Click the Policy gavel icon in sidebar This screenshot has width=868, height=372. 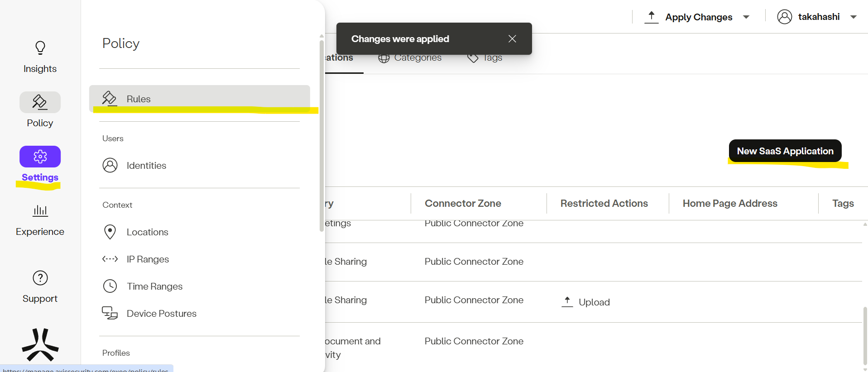click(x=40, y=102)
